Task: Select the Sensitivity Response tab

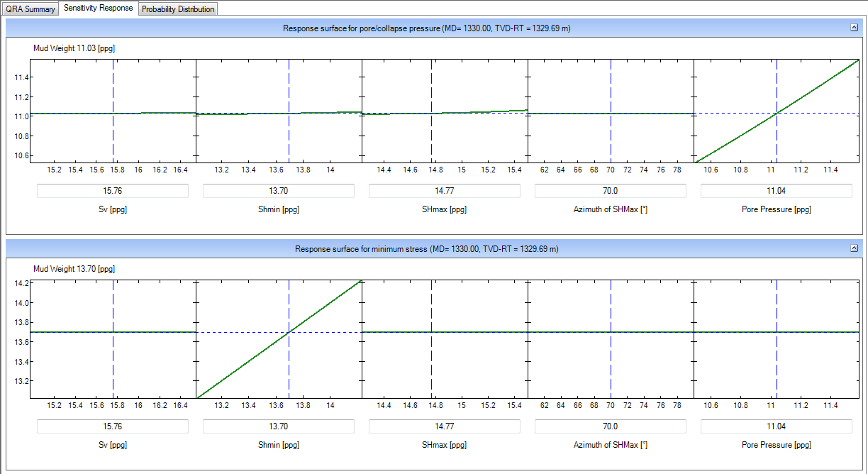Action: click(99, 9)
